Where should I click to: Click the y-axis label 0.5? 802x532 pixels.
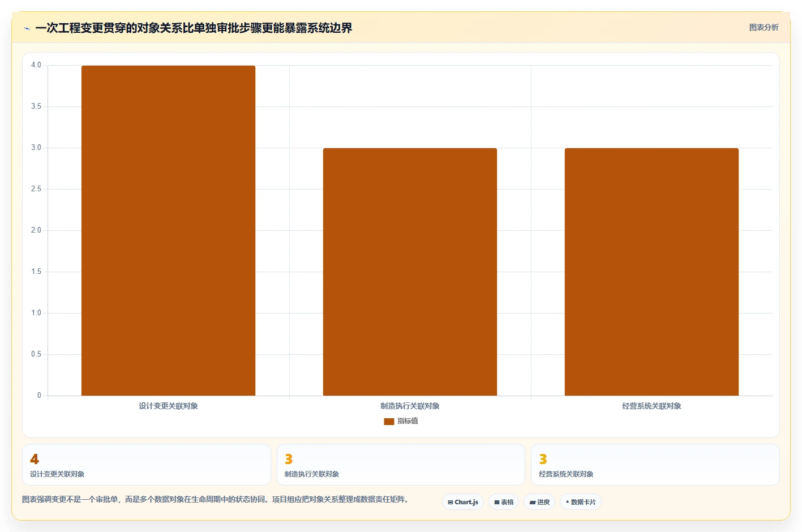point(36,354)
